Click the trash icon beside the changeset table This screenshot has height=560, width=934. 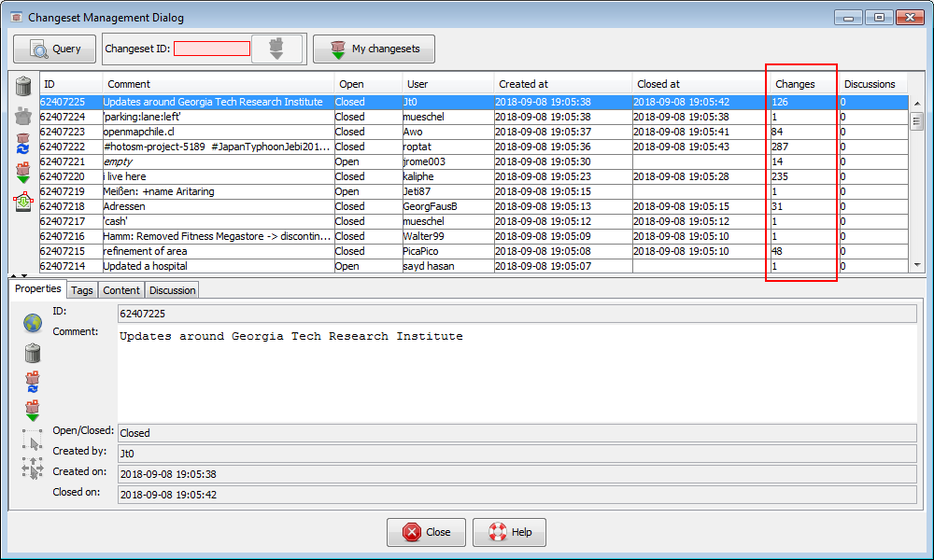tap(24, 87)
